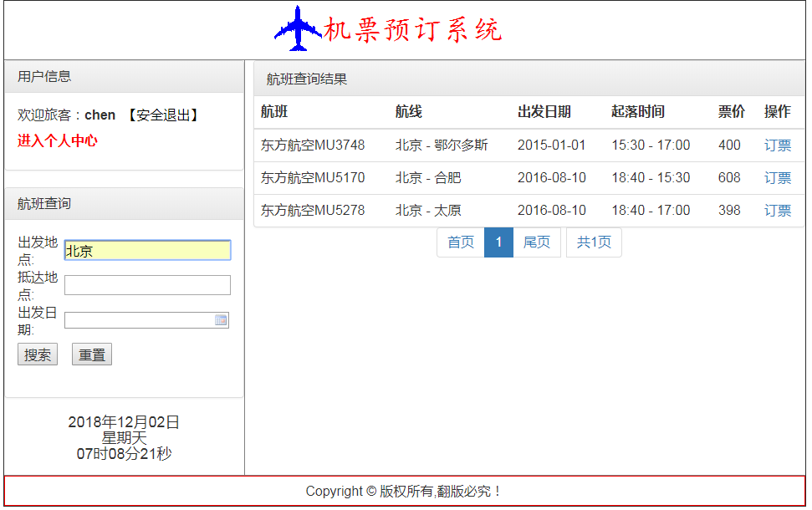Click the price 398 cell
This screenshot has width=812, height=510.
click(729, 210)
